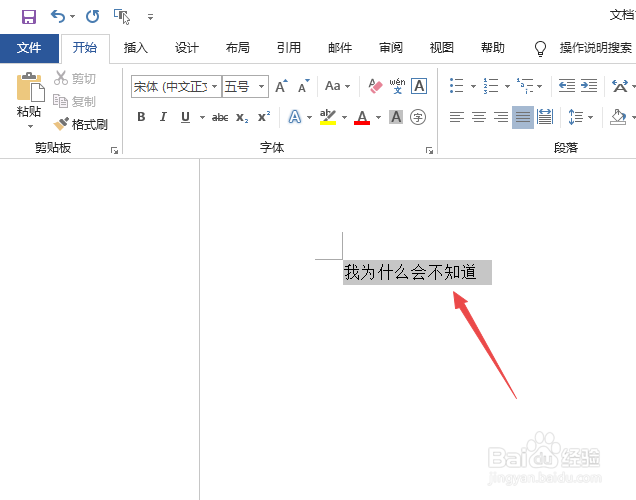Screen dimensions: 636x500
Task: Toggle strikethrough abc formatting
Action: [x=220, y=118]
